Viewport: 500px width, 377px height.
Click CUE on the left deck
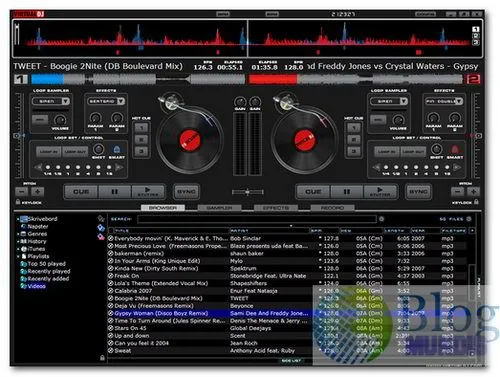(x=81, y=192)
